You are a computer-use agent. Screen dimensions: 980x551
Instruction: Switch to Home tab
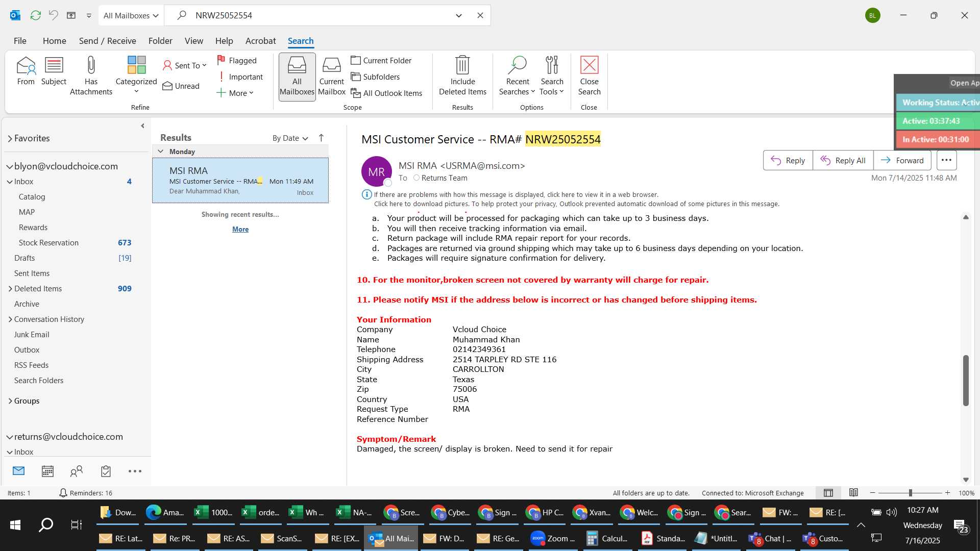[x=54, y=41]
